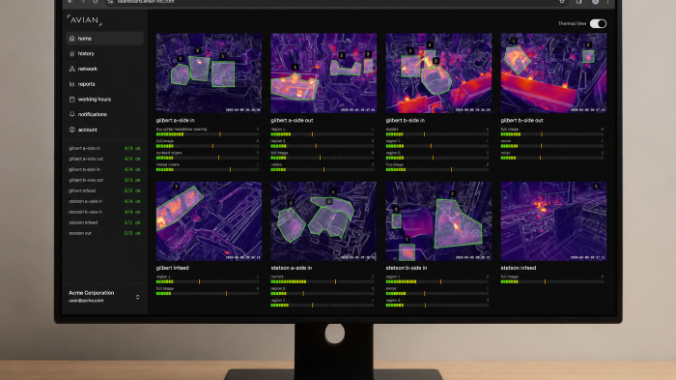The height and width of the screenshot is (380, 676).
Task: Open the gilbert a-side in thermal thumbnail
Action: pos(209,73)
